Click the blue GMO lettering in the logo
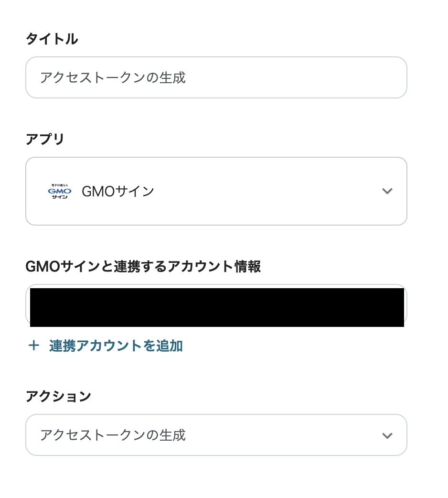 click(60, 191)
